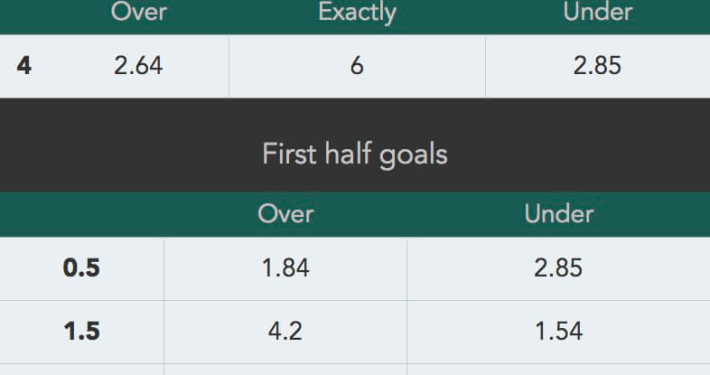710x375 pixels.
Task: Click Over header in First half goals table
Action: (286, 214)
